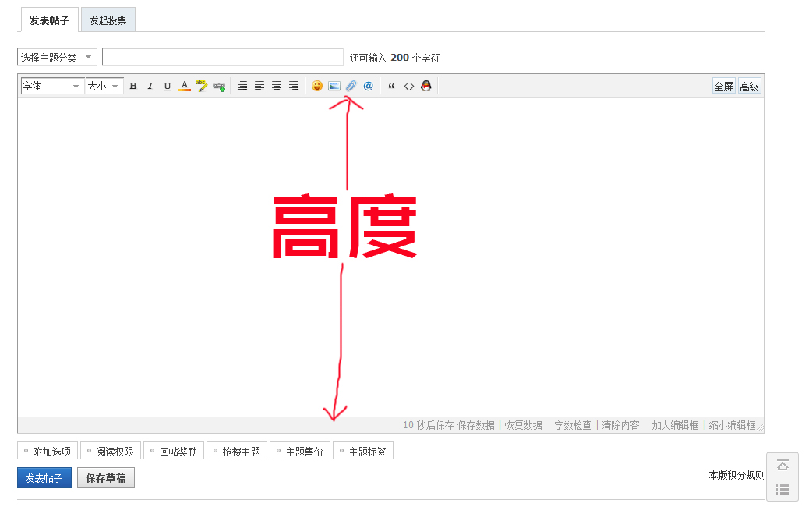The height and width of the screenshot is (507, 812).
Task: Select the 发表帖子 tab
Action: 48,19
